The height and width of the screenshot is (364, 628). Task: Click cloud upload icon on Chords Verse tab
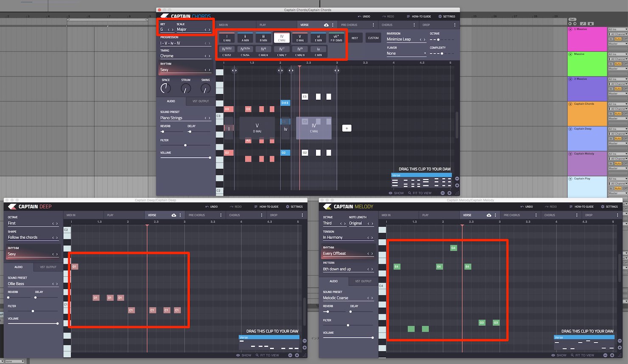tap(326, 25)
